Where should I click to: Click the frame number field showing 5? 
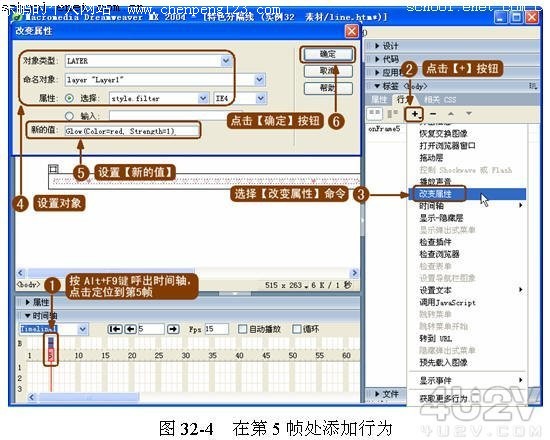[151, 329]
